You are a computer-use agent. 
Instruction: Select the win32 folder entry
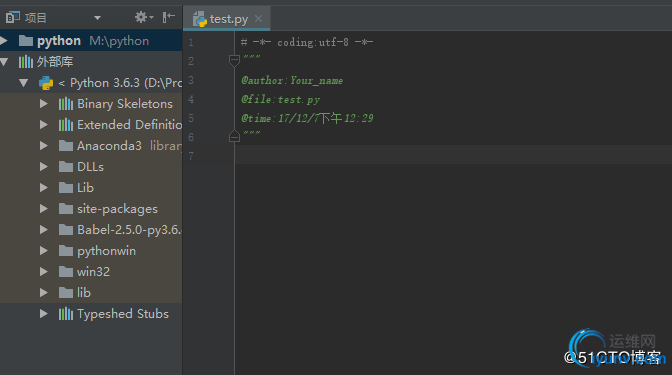pos(91,272)
